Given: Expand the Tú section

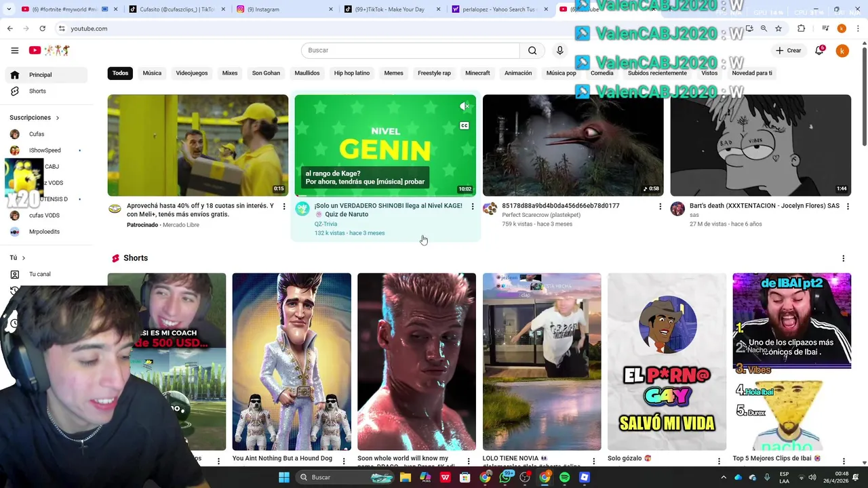Looking at the screenshot, I should [18, 258].
